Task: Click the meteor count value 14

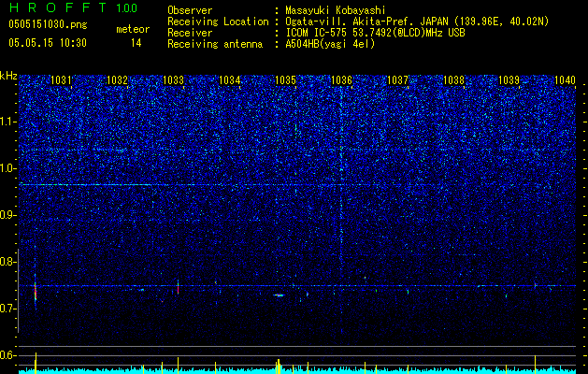Action: tap(136, 43)
